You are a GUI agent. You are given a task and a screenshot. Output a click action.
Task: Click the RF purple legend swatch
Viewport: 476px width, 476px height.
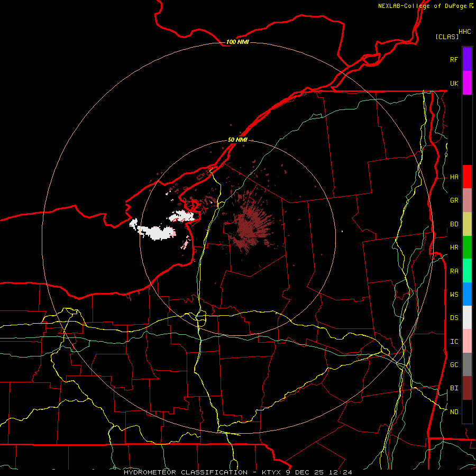467,59
